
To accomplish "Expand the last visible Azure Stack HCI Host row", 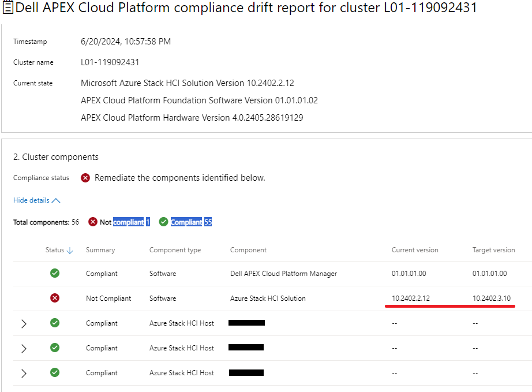I will tap(24, 373).
